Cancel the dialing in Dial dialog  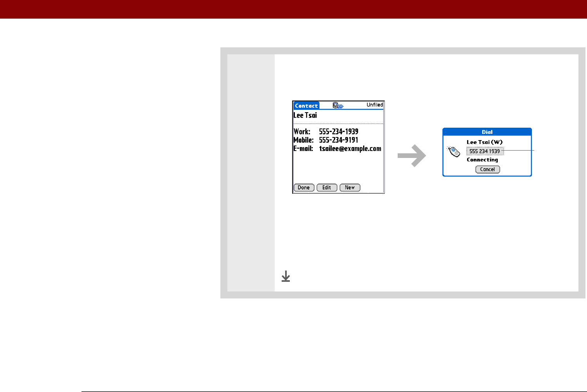coord(488,169)
